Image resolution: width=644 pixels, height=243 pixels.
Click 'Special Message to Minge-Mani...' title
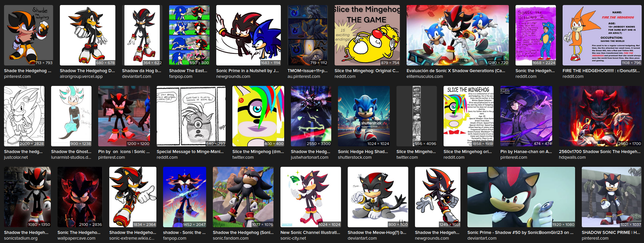click(190, 152)
